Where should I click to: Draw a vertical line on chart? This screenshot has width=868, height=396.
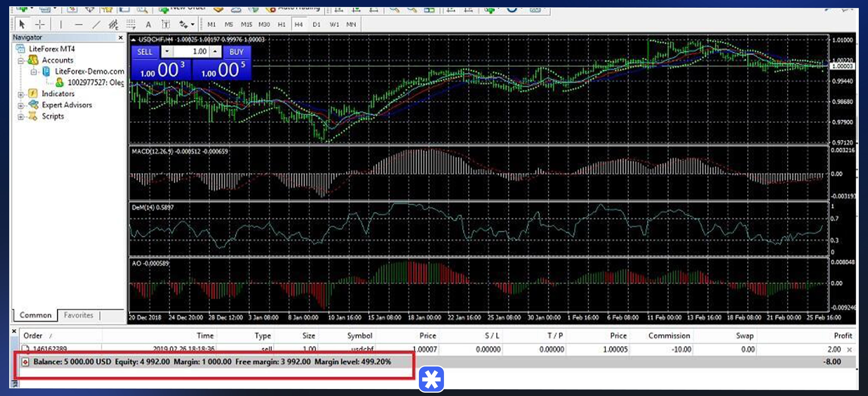[61, 25]
